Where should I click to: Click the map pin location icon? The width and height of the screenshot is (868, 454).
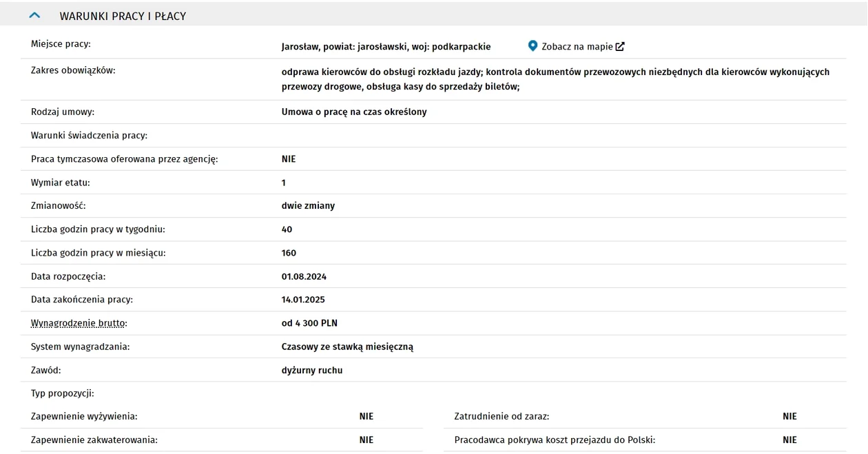[533, 46]
